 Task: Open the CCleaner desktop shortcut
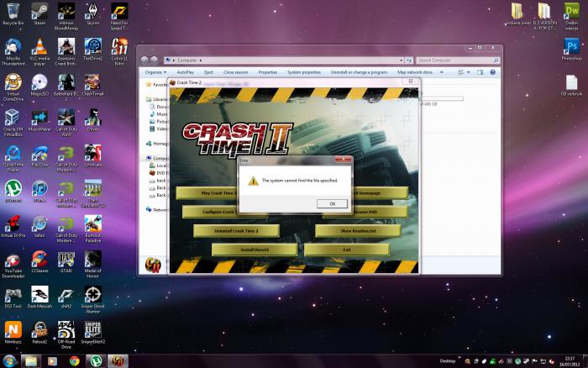[39, 262]
